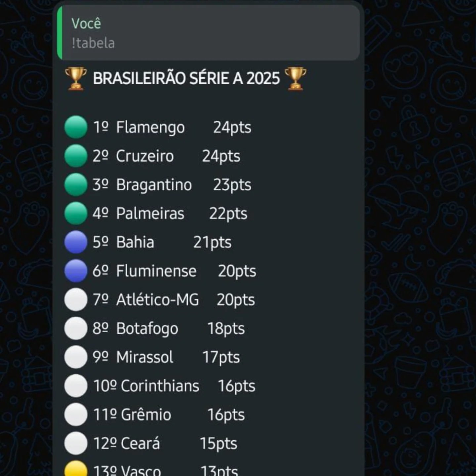Tap the green circle beside Bragantino

click(76, 184)
